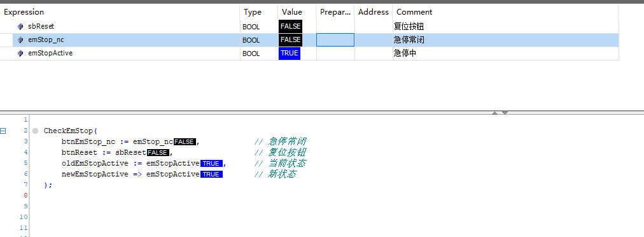Click code comment // 急停常闭
Screen dimensions: 644x237
[x=281, y=141]
